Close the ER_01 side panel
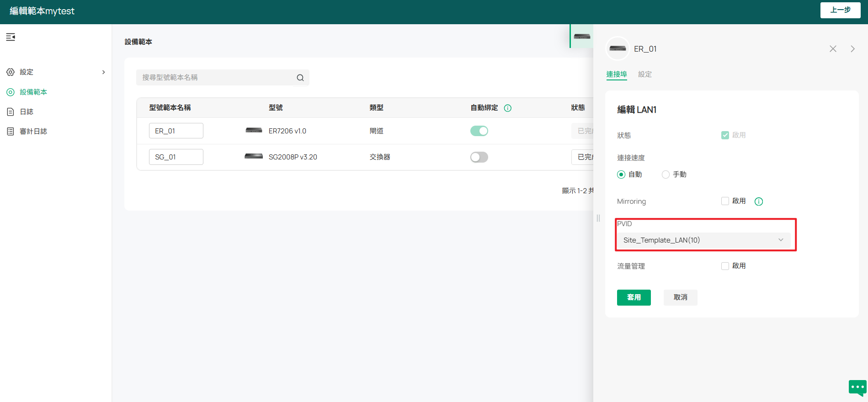868x402 pixels. 833,49
